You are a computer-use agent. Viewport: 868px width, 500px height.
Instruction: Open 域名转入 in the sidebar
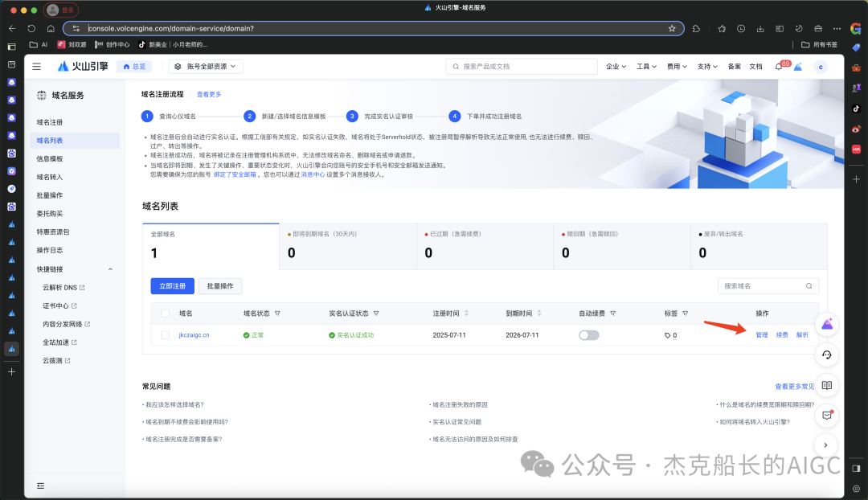50,177
